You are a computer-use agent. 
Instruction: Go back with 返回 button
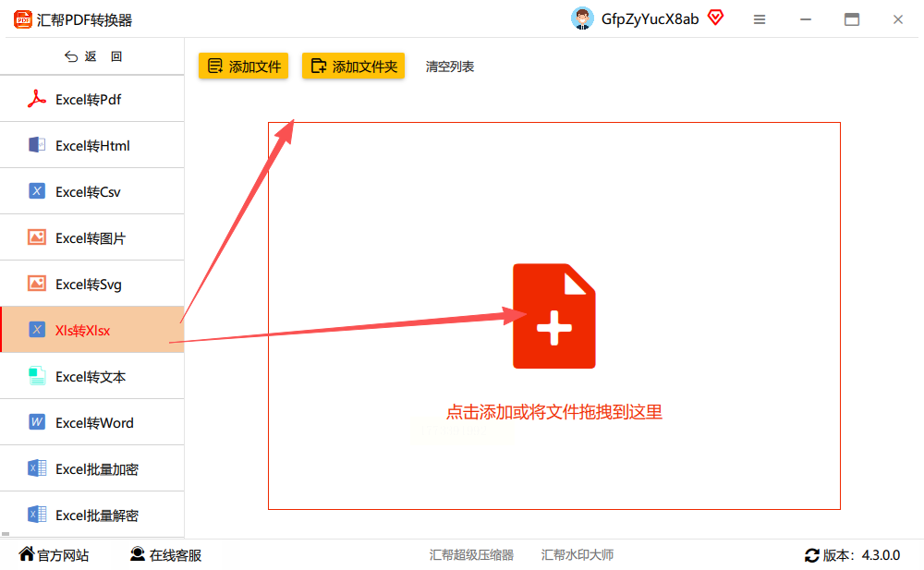[x=92, y=56]
